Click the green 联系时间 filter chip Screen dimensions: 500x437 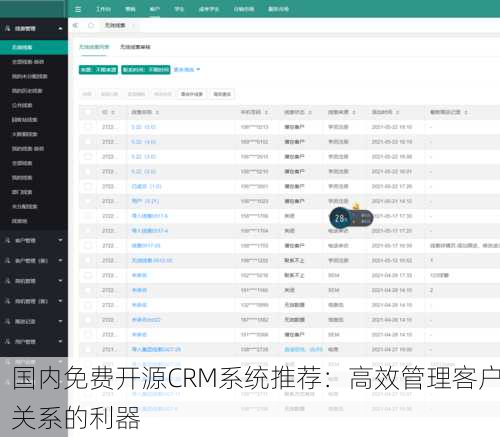[146, 70]
